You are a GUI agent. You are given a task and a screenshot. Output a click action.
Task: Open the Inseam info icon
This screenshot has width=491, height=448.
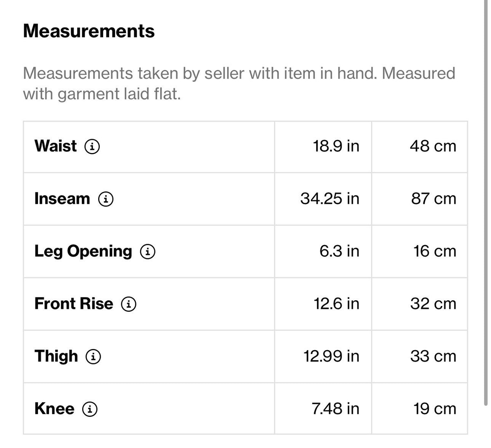point(106,199)
